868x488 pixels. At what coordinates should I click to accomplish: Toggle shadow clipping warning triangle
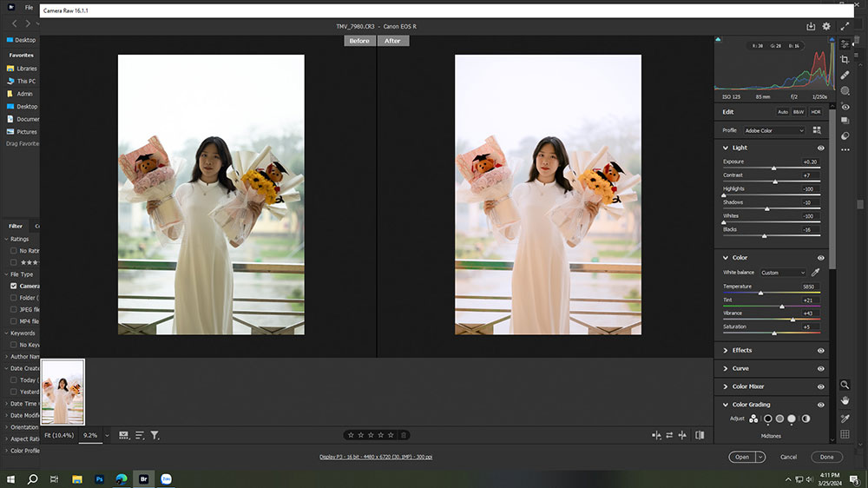[x=718, y=39]
